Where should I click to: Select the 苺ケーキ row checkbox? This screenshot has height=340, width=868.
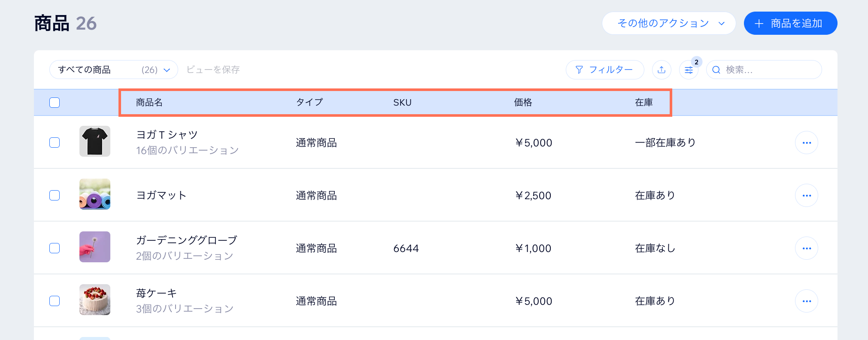(x=55, y=301)
